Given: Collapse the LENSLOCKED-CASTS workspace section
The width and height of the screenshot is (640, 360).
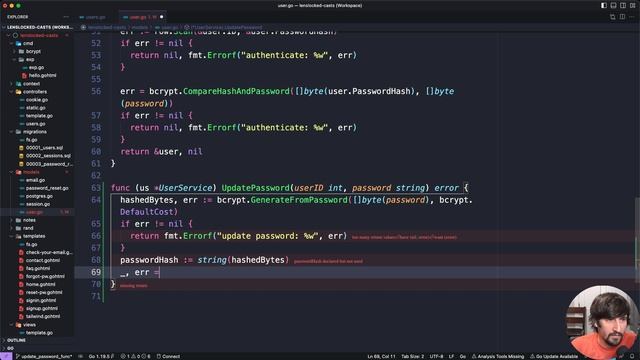Looking at the screenshot, I should [37, 27].
